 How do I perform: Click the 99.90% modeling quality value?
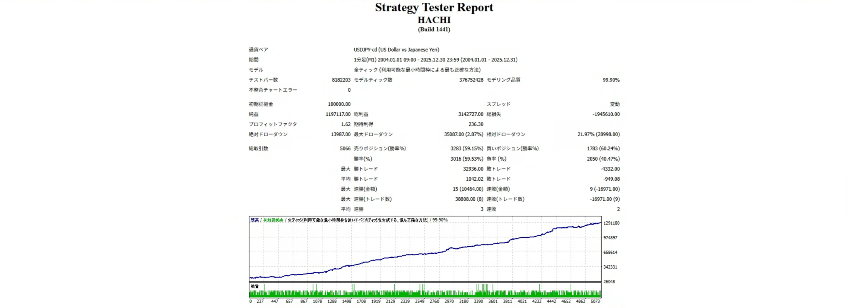(x=611, y=80)
